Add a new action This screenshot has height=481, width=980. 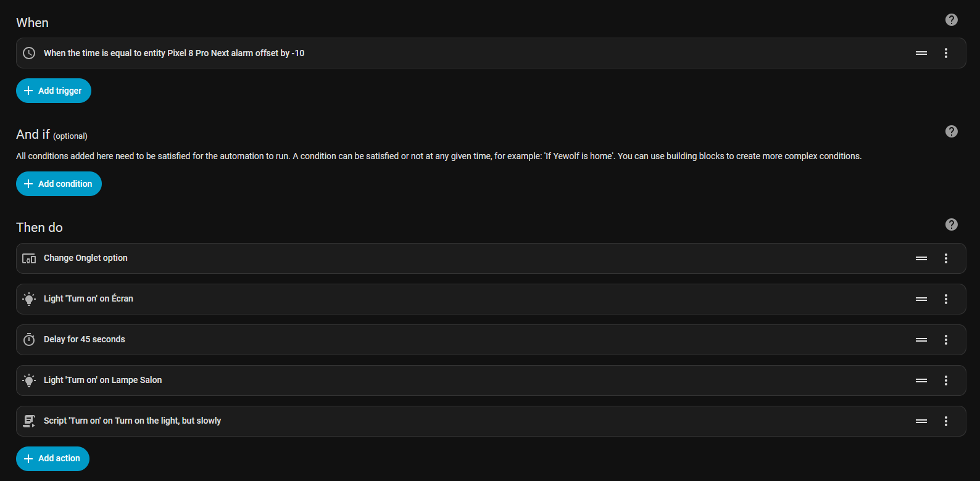(52, 459)
